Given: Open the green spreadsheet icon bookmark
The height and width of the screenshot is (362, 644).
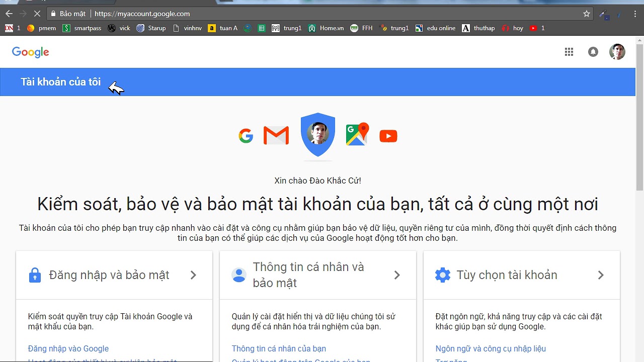Looking at the screenshot, I should coord(261,28).
